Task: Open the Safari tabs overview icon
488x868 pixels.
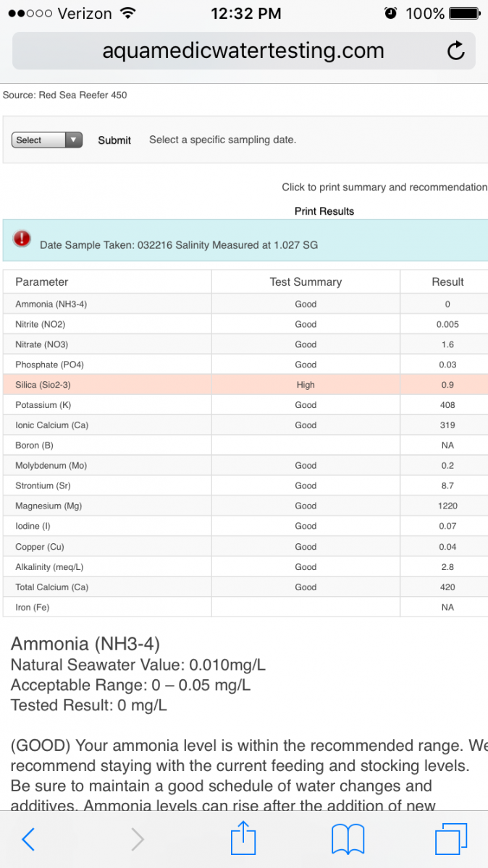Action: [x=452, y=839]
